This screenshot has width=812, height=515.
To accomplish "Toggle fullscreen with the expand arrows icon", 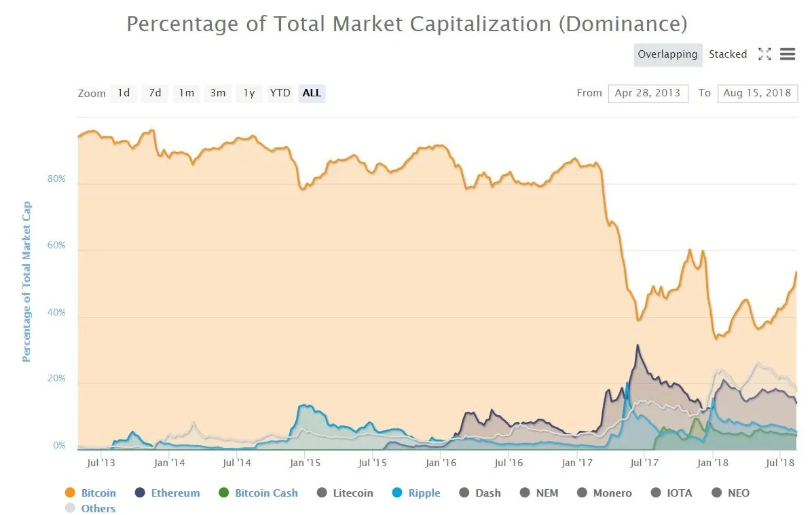I will point(764,54).
